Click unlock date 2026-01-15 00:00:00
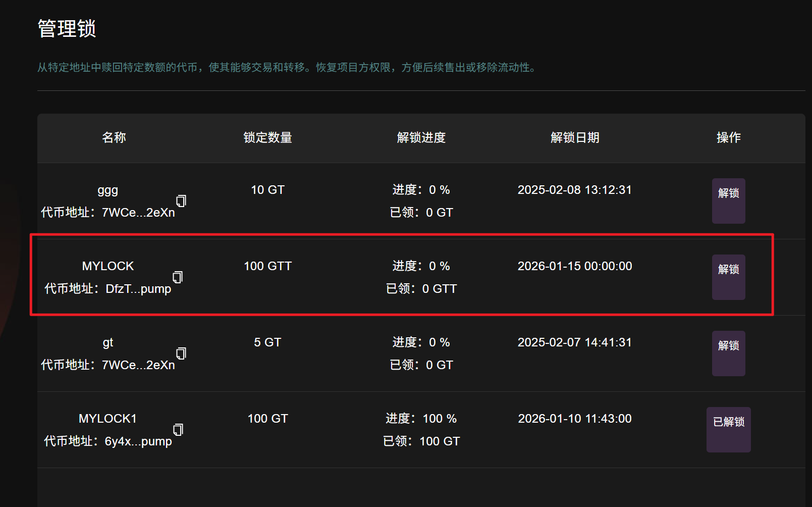 575,266
